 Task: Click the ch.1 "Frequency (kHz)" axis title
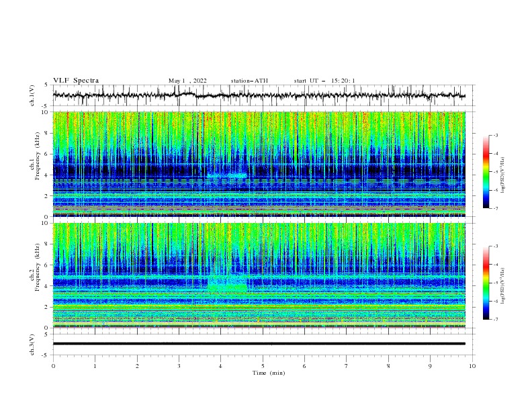pyautogui.click(x=38, y=156)
